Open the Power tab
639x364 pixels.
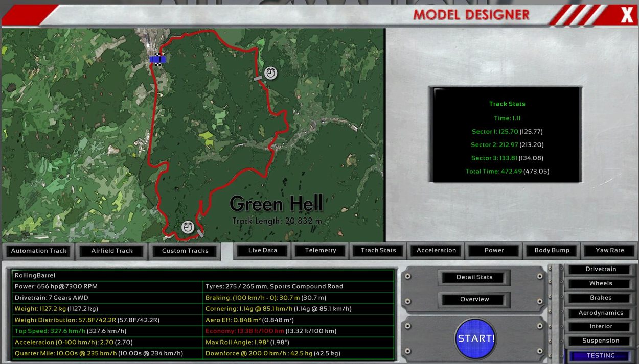(x=494, y=250)
